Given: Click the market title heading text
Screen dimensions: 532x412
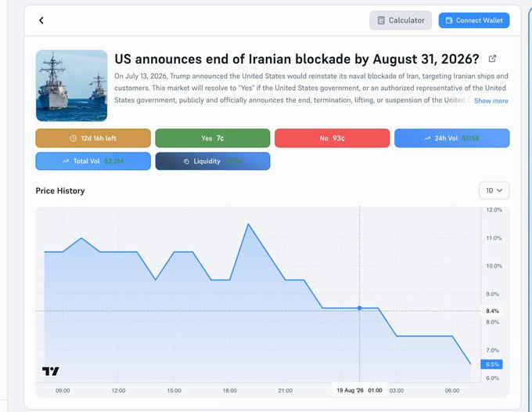Looking at the screenshot, I should click(x=297, y=59).
